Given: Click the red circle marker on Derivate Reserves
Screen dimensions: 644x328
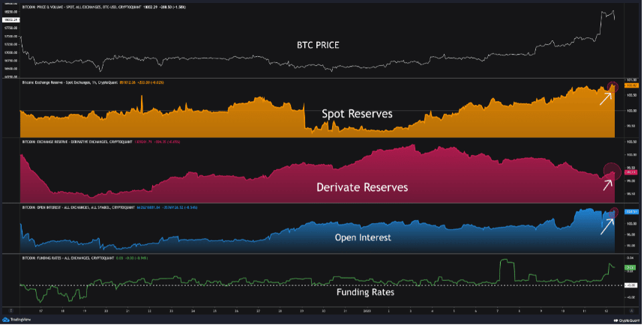Looking at the screenshot, I should point(613,171).
